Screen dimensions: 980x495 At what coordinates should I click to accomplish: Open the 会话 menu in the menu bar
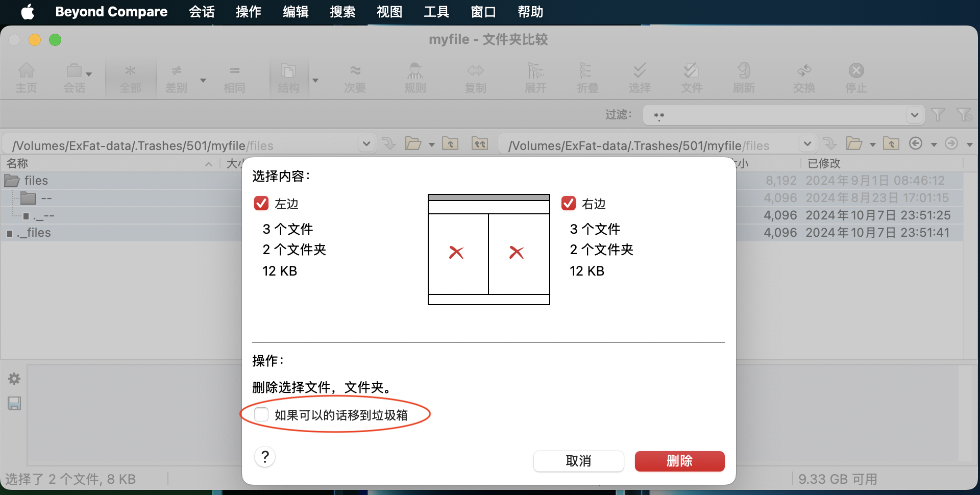click(x=202, y=12)
